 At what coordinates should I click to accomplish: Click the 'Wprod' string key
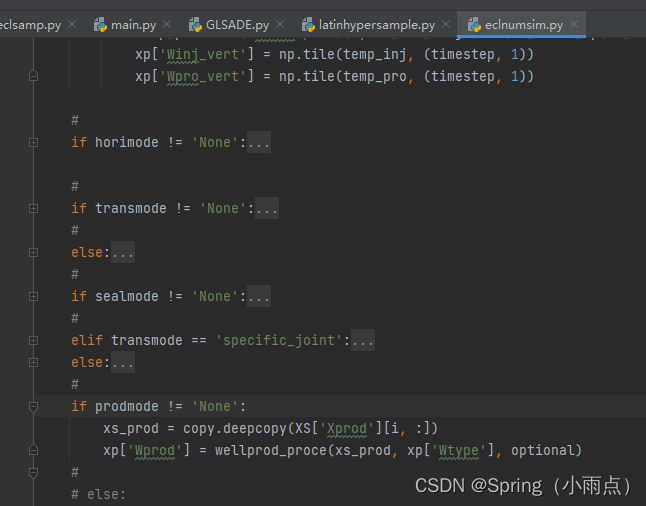point(155,450)
